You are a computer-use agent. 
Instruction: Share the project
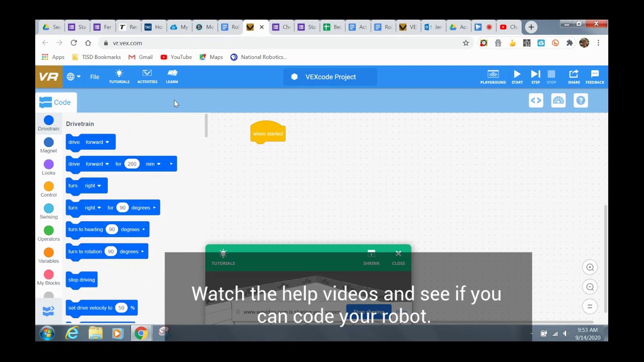coord(574,77)
